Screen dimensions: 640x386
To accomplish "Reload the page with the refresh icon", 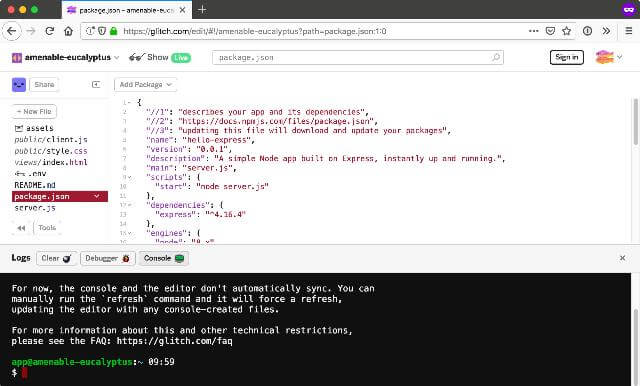I will 50,31.
